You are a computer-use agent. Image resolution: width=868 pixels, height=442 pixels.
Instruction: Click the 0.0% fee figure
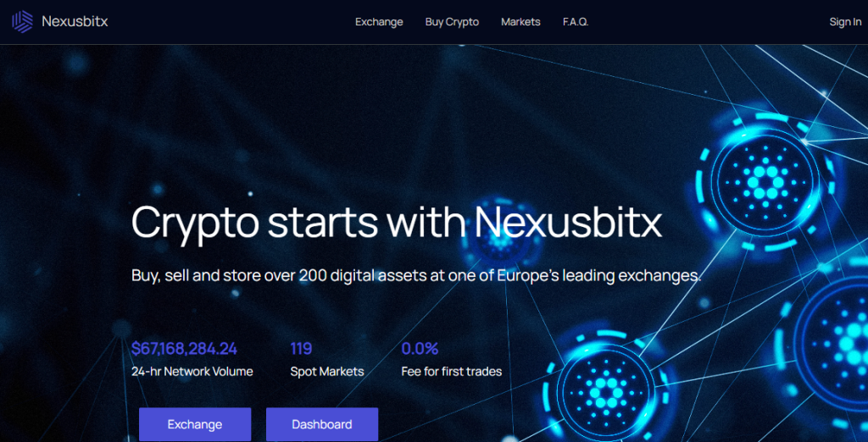click(x=420, y=349)
